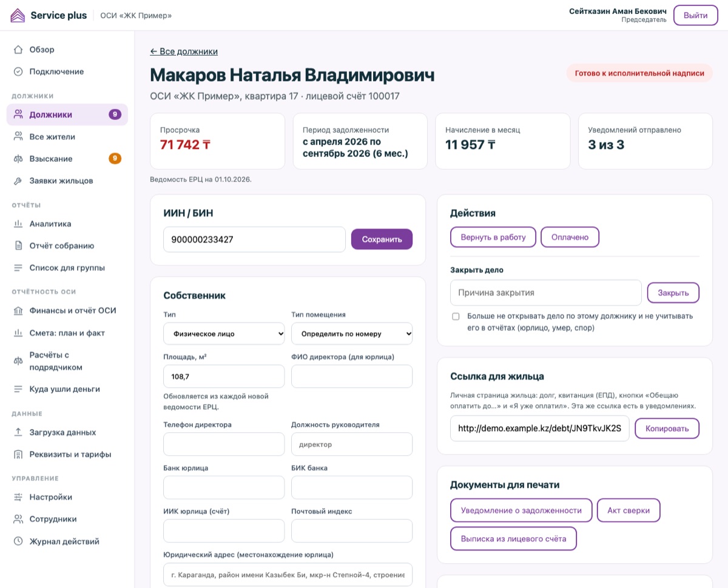
Task: Click Вернуть в работу button
Action: (493, 237)
